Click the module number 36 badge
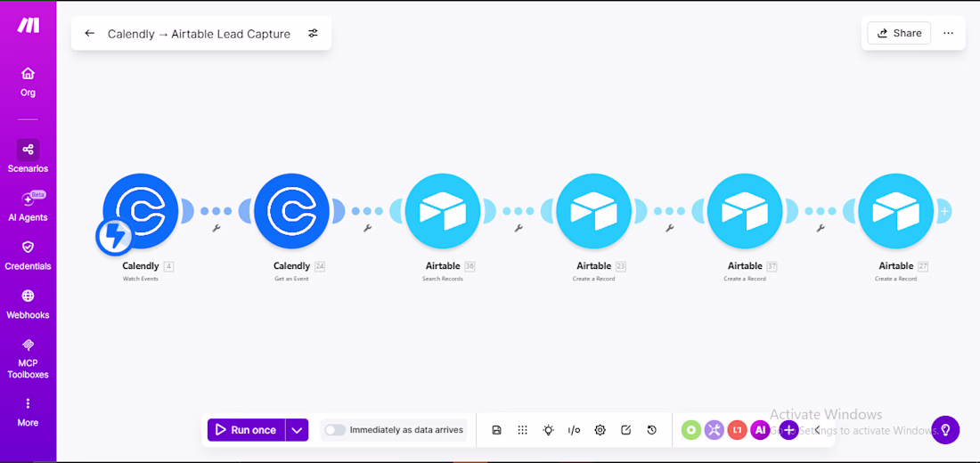The image size is (980, 463). pyautogui.click(x=470, y=266)
